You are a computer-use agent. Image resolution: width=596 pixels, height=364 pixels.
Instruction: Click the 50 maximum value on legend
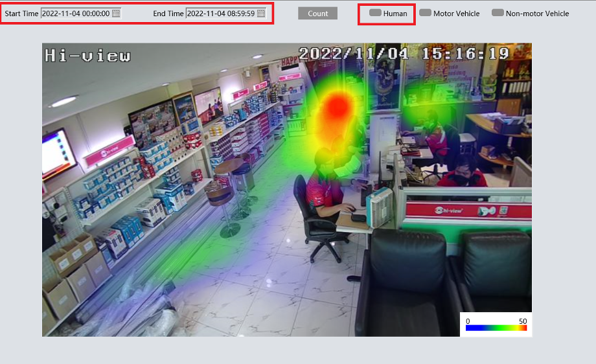click(x=523, y=321)
